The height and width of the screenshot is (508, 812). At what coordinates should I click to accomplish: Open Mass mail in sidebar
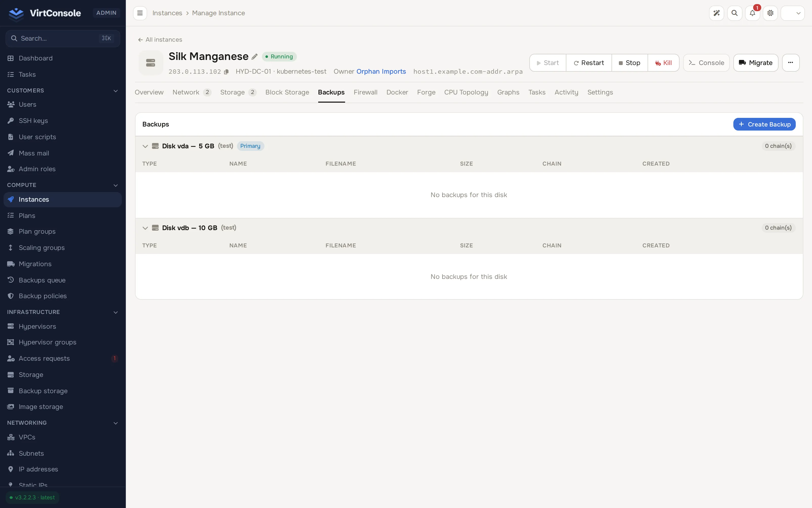[63, 153]
